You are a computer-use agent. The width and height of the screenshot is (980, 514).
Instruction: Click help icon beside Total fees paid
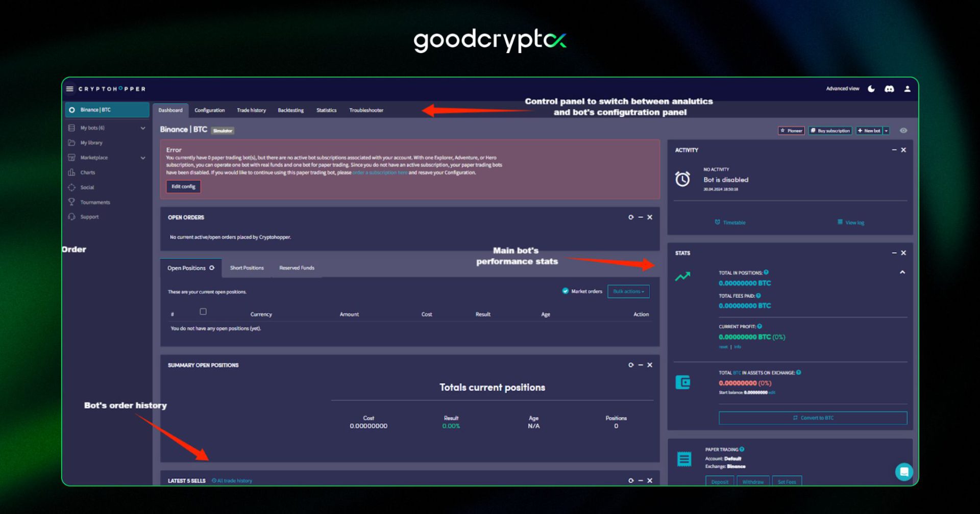pos(758,296)
